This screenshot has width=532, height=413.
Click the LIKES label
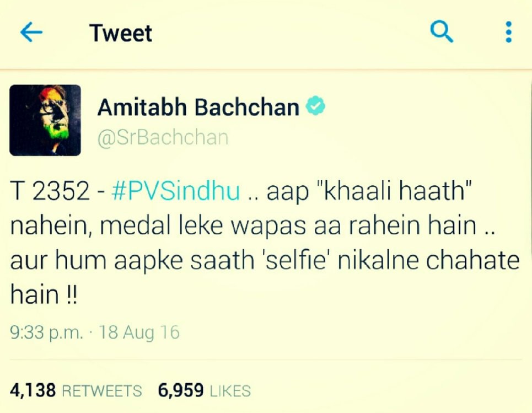[230, 391]
